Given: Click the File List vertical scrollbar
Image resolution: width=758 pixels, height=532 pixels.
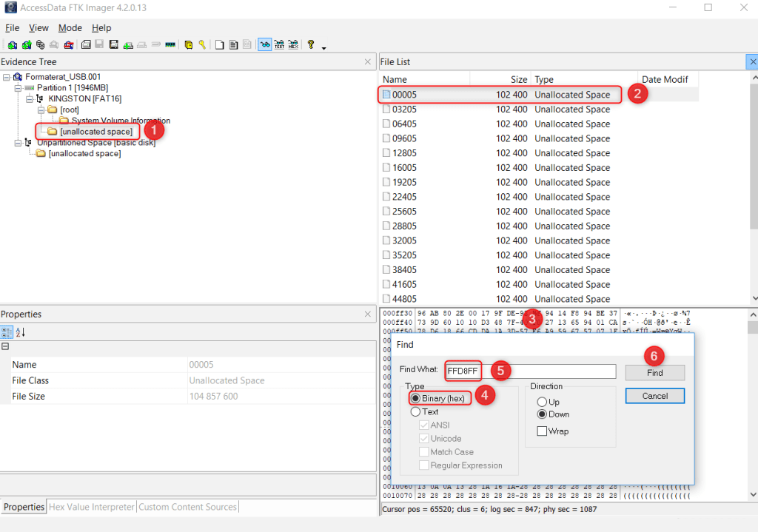Looking at the screenshot, I should coord(754,185).
